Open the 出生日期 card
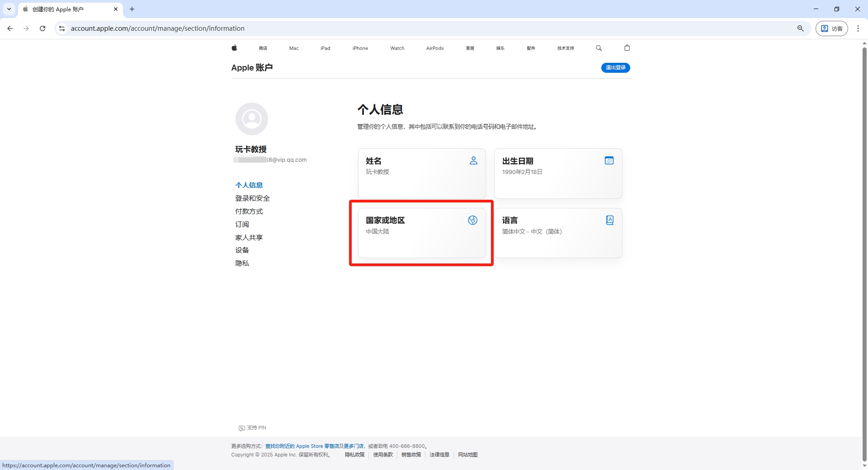This screenshot has height=470, width=868. click(558, 173)
